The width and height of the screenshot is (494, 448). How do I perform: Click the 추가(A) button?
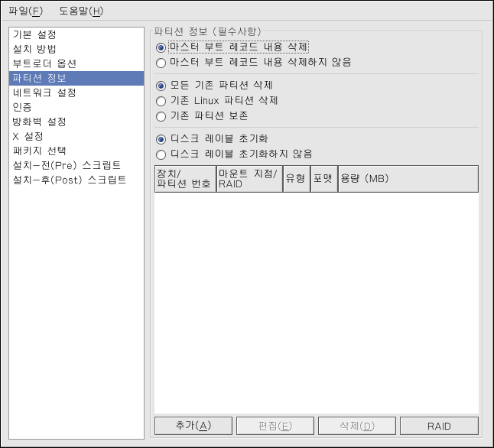193,426
